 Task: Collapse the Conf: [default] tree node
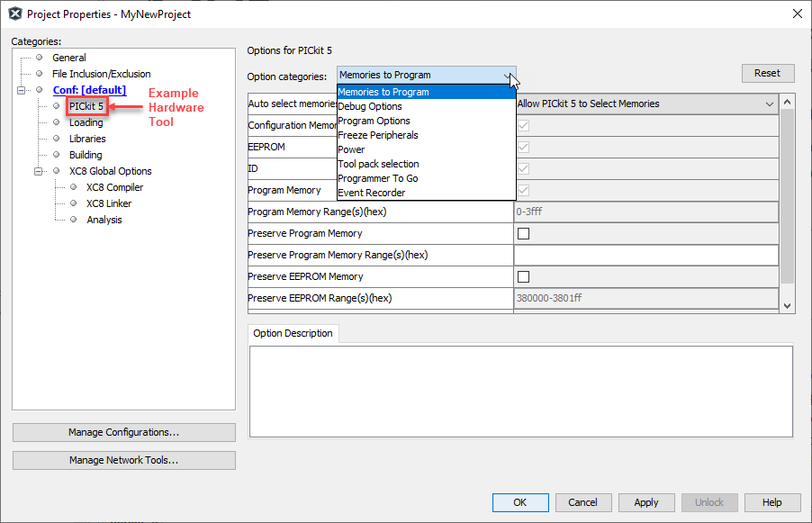coord(22,90)
